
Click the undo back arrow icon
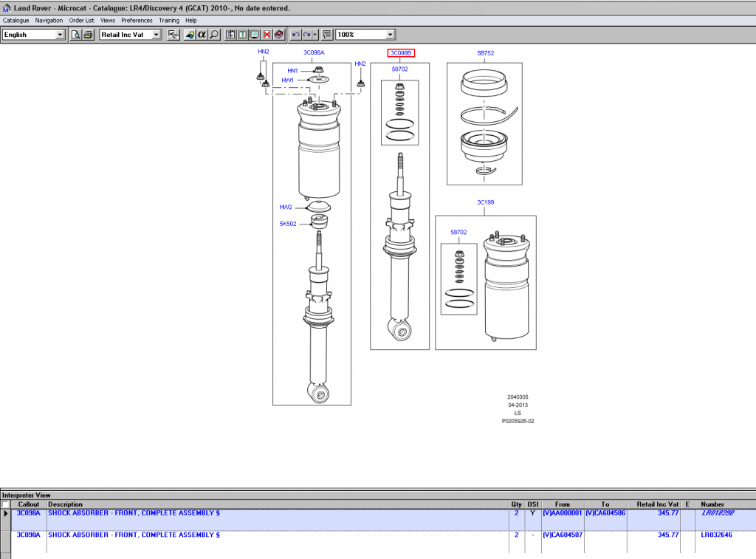click(295, 35)
